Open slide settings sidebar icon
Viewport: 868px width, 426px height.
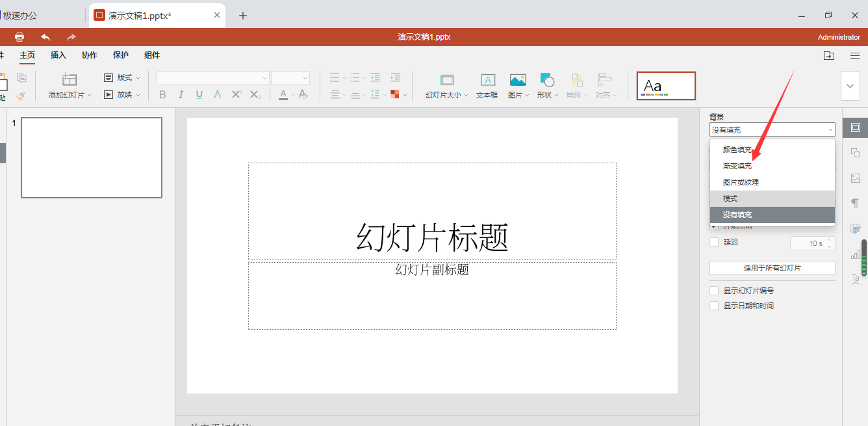coord(855,127)
